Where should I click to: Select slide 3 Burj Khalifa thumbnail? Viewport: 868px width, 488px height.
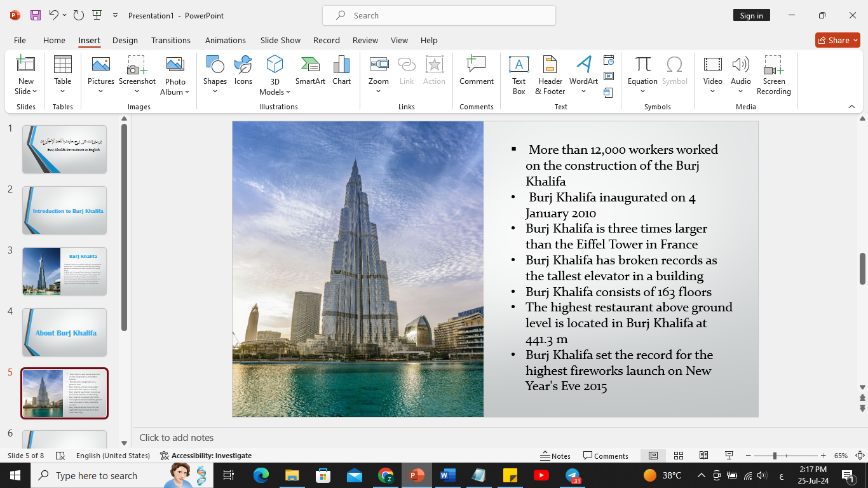click(64, 271)
